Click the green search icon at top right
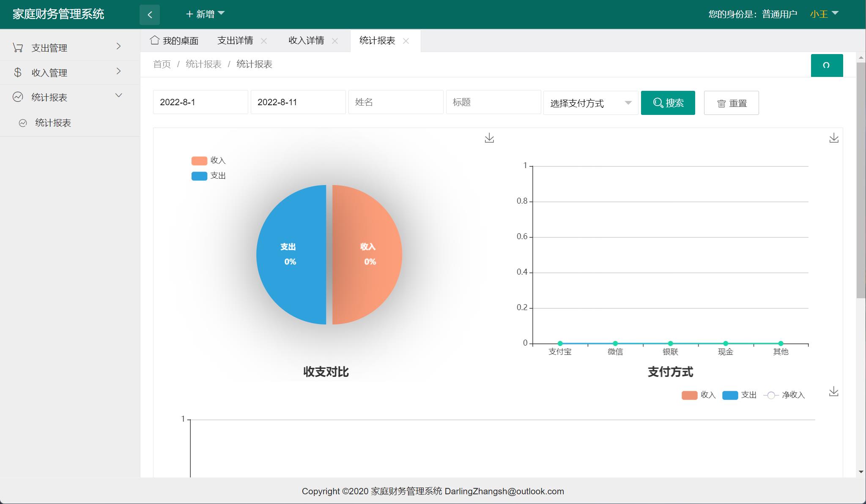 tap(827, 65)
